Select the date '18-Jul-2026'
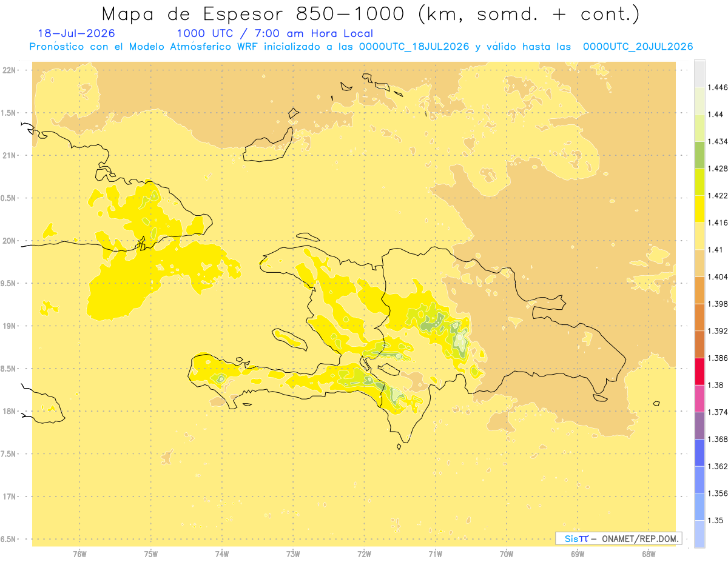Image resolution: width=728 pixels, height=562 pixels. click(76, 34)
